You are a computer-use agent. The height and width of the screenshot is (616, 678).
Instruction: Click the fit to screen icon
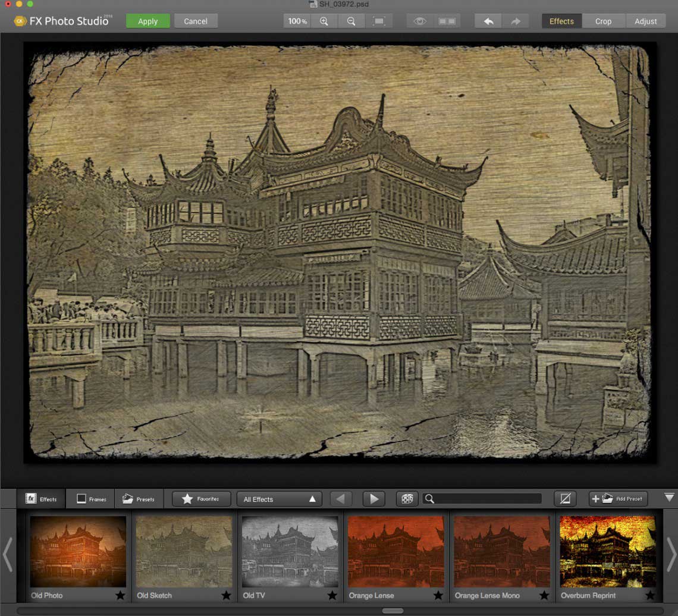(x=379, y=21)
